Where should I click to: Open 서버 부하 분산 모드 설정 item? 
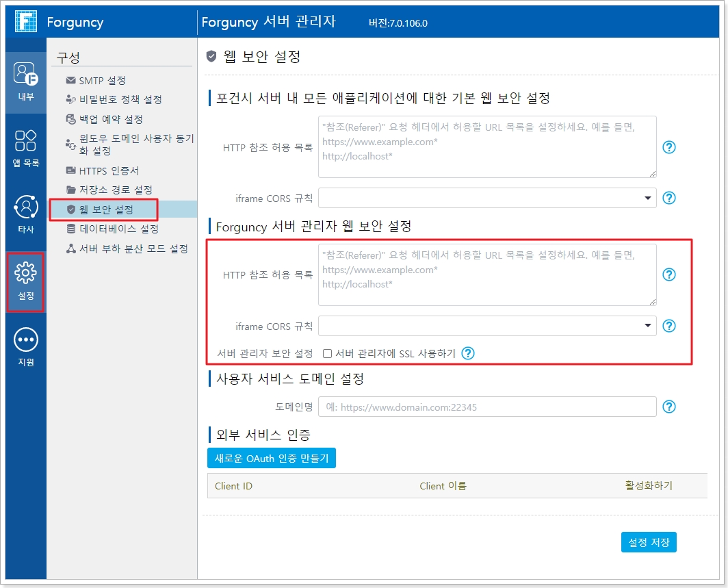(x=133, y=248)
